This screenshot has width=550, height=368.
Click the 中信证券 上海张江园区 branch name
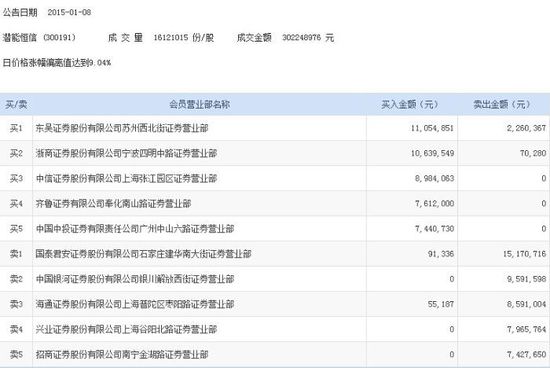pyautogui.click(x=126, y=179)
